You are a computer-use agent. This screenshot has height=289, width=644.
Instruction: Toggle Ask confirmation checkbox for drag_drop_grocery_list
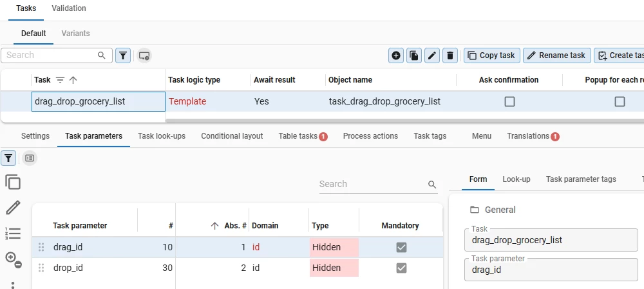(509, 101)
